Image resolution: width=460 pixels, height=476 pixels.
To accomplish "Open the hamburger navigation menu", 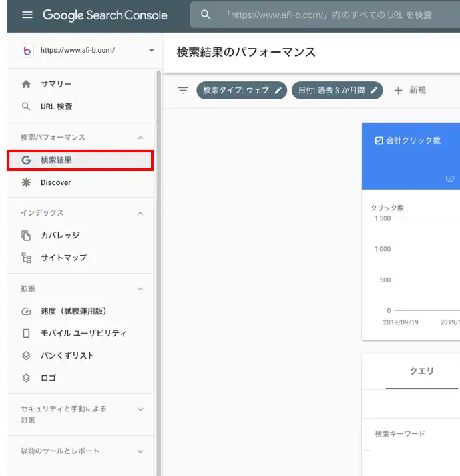I will pos(27,15).
